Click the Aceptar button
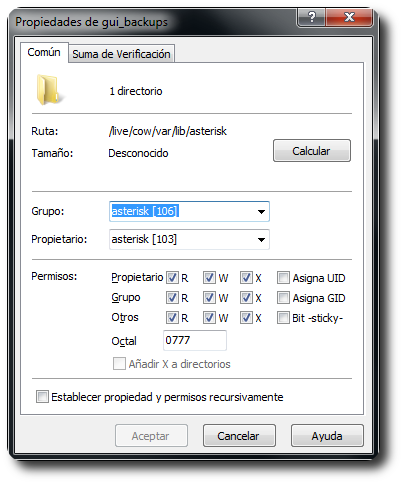 (x=151, y=436)
